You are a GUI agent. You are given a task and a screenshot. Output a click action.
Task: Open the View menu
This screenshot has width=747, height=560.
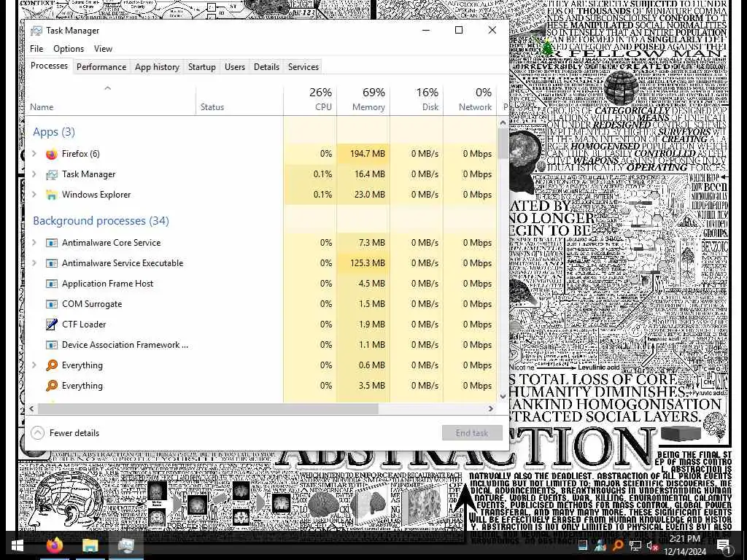point(103,49)
